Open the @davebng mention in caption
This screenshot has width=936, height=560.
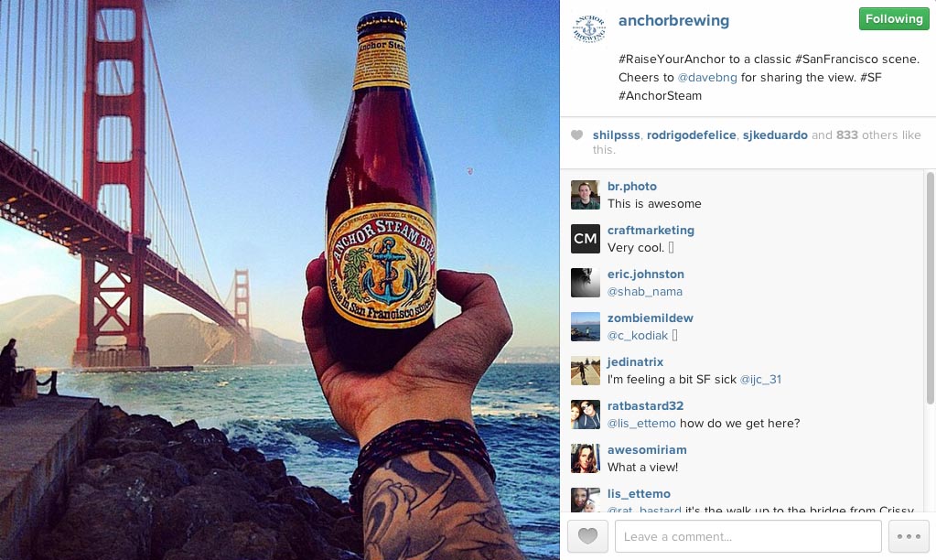(x=706, y=78)
